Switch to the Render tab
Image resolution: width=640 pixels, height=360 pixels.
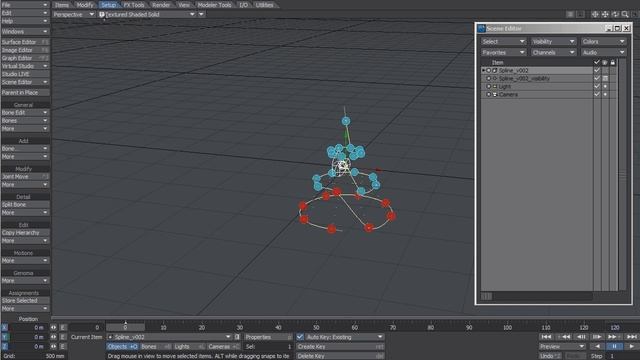tap(161, 5)
